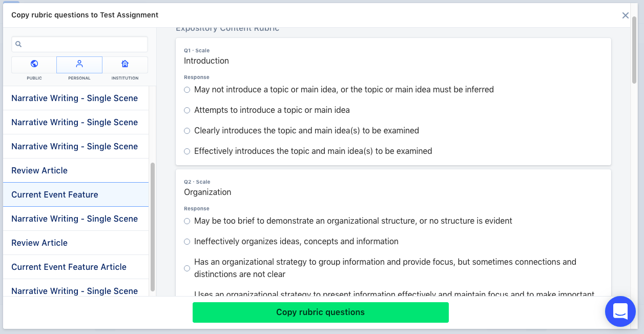Select 'Attempts to introduce a topic' option
This screenshot has width=644, height=334.
tap(187, 110)
